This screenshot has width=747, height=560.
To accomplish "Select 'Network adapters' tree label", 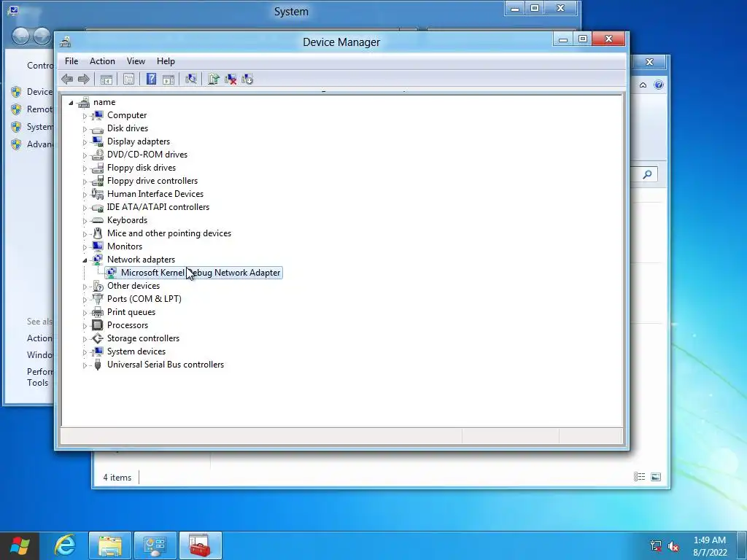I will 141,260.
